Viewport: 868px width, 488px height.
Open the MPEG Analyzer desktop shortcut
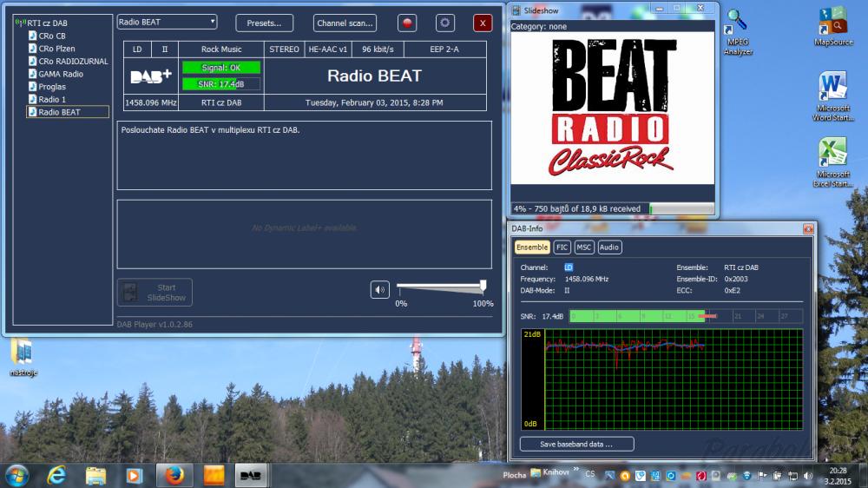738,31
